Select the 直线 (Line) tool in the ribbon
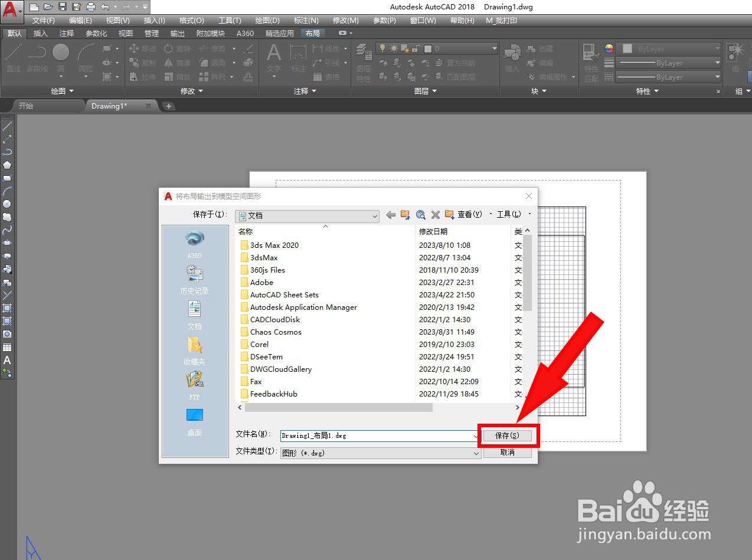Image resolution: width=752 pixels, height=560 pixels. tap(14, 58)
